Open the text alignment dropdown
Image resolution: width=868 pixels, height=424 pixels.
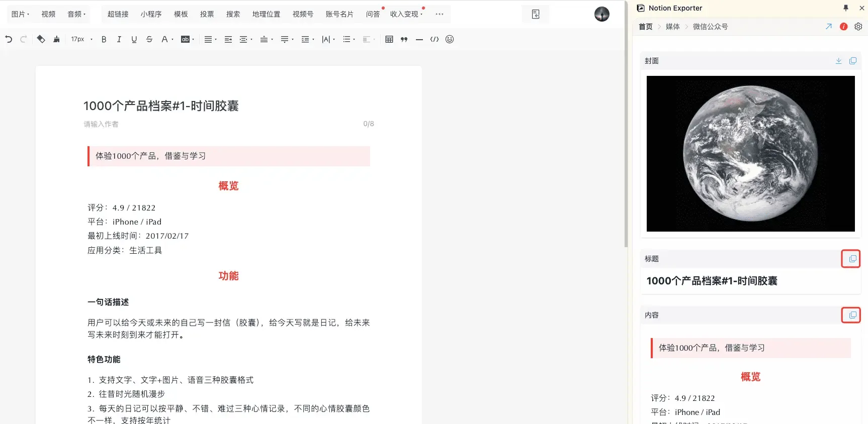click(x=211, y=39)
